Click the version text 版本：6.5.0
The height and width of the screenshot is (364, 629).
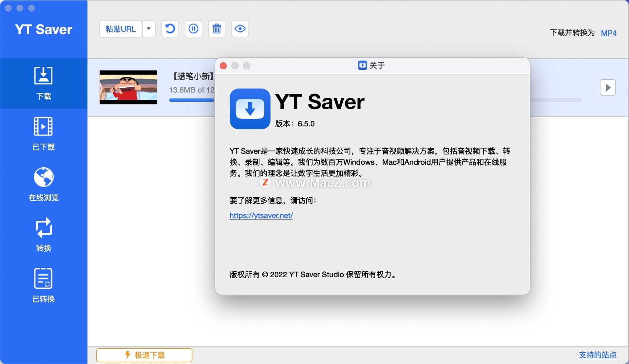click(x=295, y=124)
